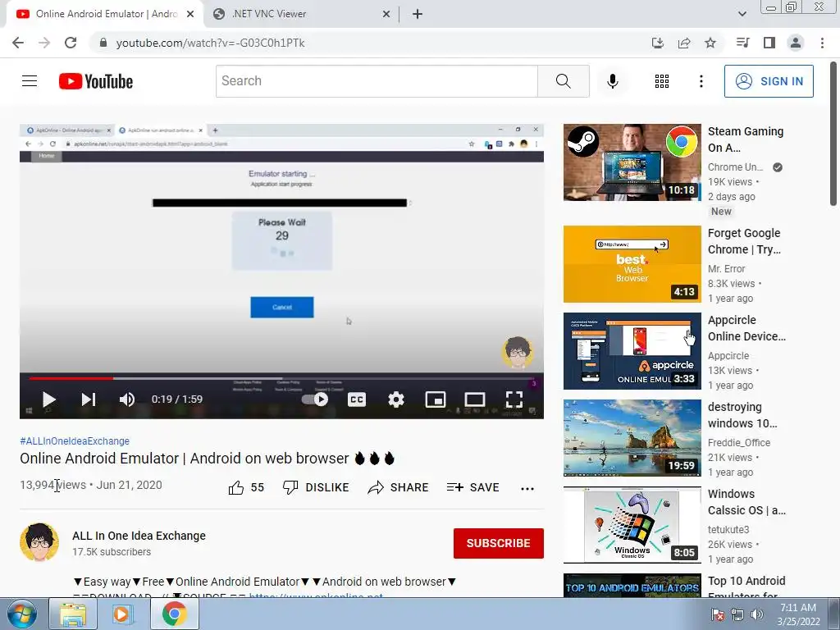Like the video (55 likes)
The width and height of the screenshot is (840, 630).
(246, 487)
